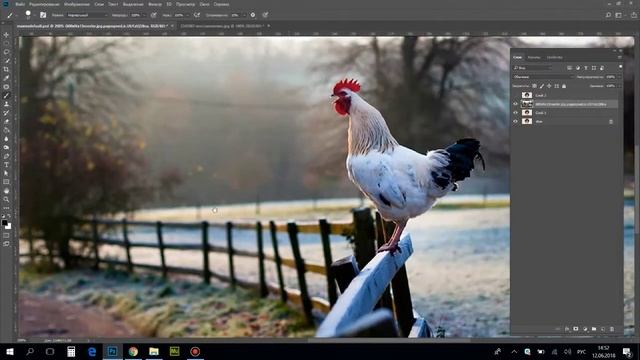Select the History Brush tool

coord(6,113)
